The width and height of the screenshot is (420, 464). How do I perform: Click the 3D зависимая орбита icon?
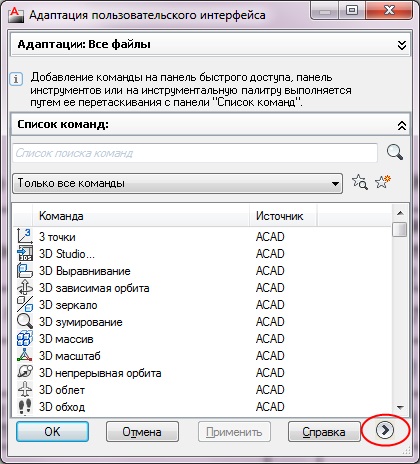[x=25, y=287]
